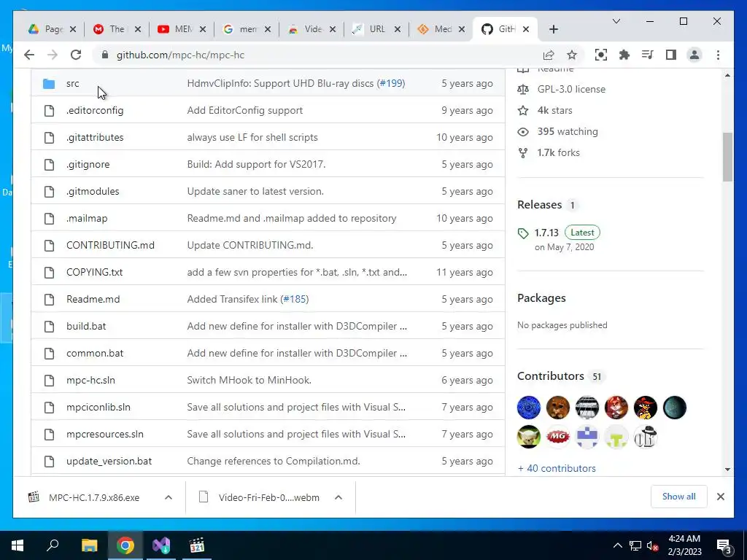Open taskbar search magnifier
Image resolution: width=747 pixels, height=560 pixels.
click(x=53, y=545)
